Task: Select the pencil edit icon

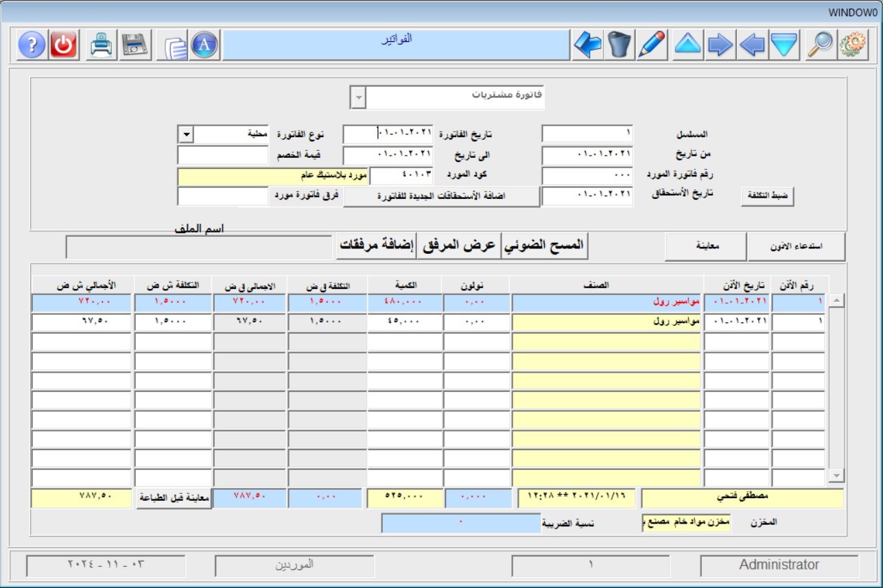Action: pos(652,45)
